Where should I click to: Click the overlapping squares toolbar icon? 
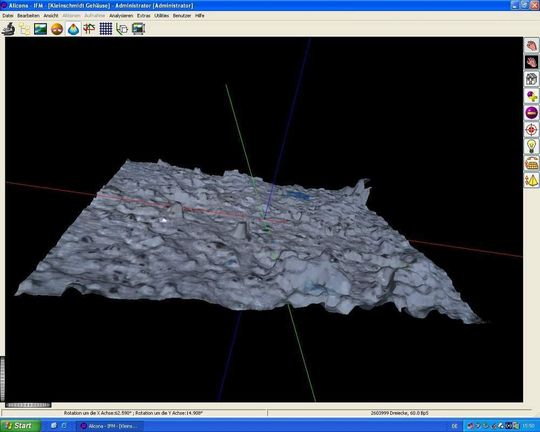122,29
